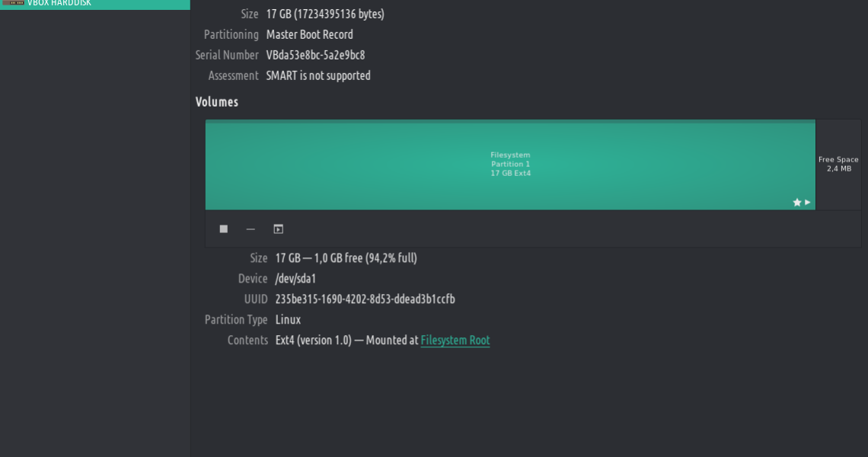
Task: Click the minus delete partition icon
Action: [x=251, y=229]
